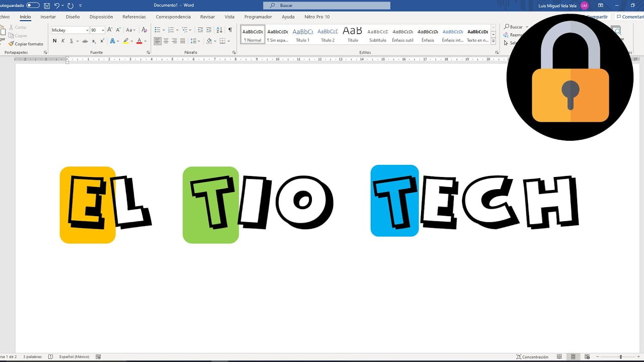Image resolution: width=644 pixels, height=362 pixels.
Task: Apply text effects with the blue A icon
Action: (112, 41)
